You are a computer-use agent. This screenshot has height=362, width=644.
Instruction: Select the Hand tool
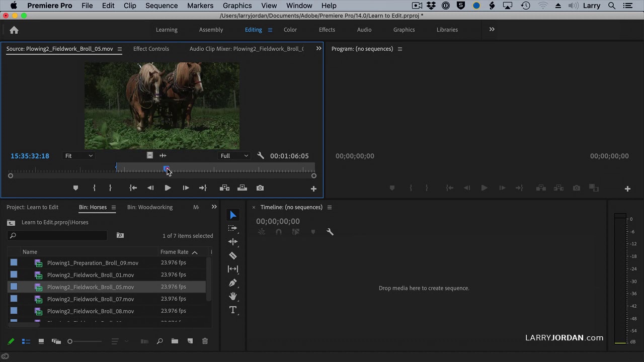click(x=233, y=296)
